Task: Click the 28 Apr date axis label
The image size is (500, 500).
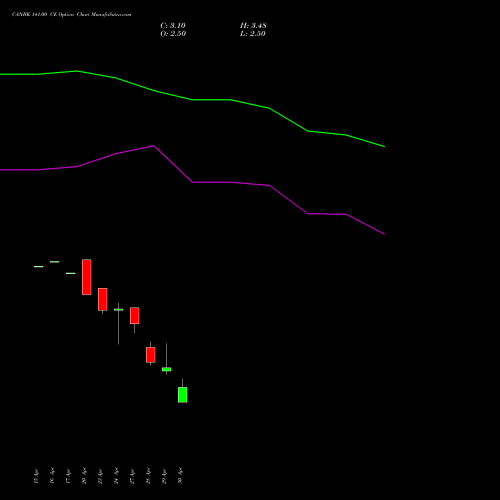Action: pos(148,476)
